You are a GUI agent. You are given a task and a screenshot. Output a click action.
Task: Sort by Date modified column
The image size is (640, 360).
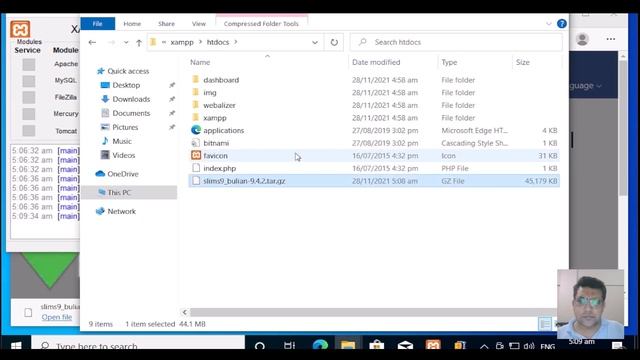point(376,62)
